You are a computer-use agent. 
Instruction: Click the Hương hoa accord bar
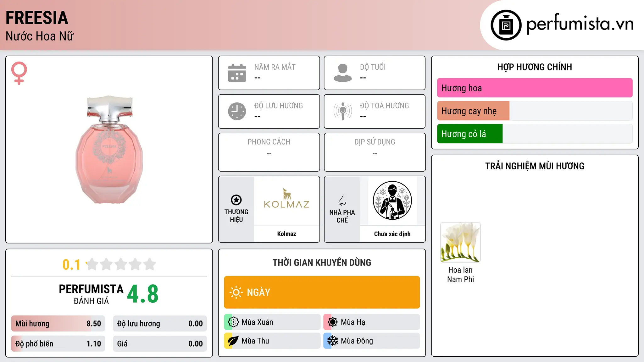pos(535,88)
